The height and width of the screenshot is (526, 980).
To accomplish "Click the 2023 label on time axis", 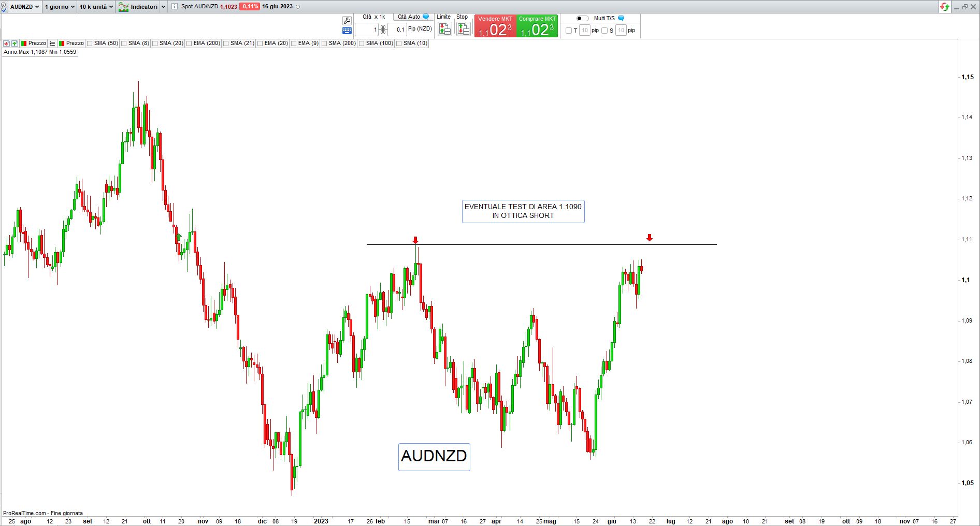I will pyautogui.click(x=321, y=521).
